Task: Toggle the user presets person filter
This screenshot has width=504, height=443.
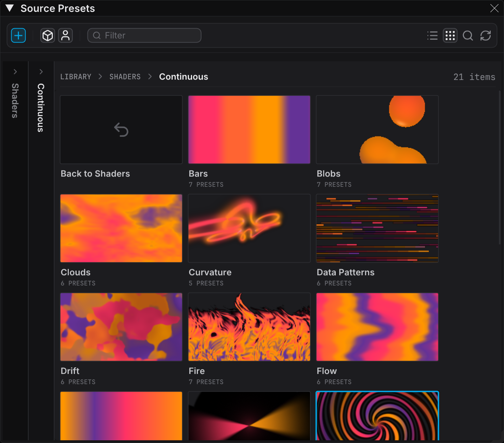Action: [65, 35]
